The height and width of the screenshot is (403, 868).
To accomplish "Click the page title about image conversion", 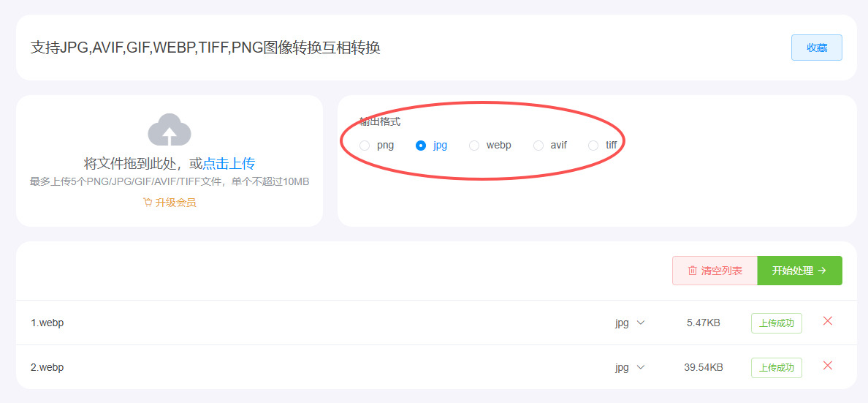I will (x=205, y=48).
